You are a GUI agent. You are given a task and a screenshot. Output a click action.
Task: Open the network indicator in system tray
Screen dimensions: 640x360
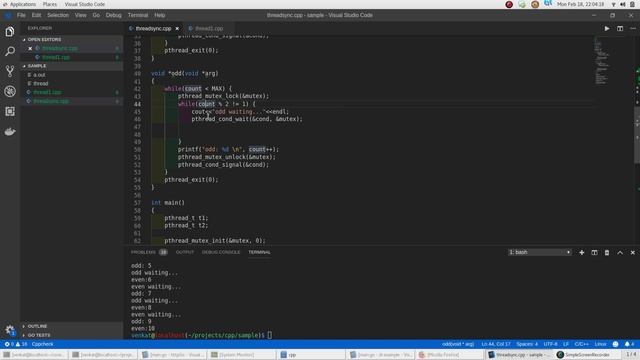coord(613,4)
